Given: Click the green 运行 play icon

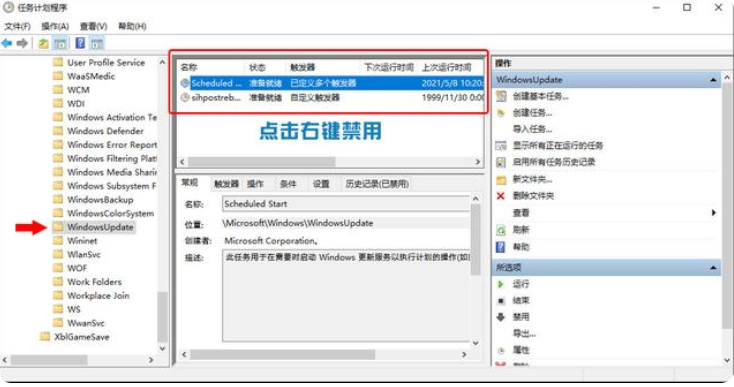Looking at the screenshot, I should 500,284.
